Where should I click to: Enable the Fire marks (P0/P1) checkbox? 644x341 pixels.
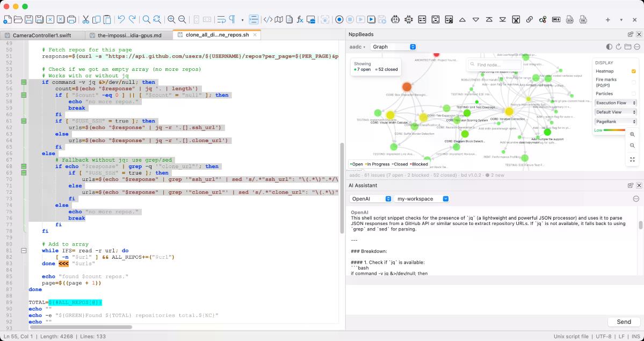[x=634, y=83]
